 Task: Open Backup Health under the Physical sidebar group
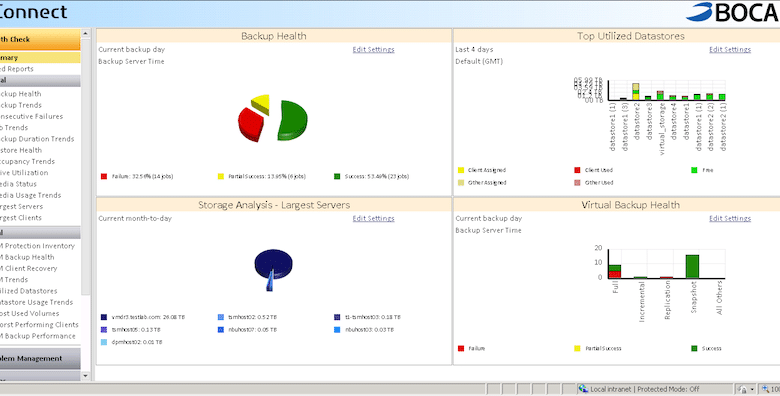20,94
